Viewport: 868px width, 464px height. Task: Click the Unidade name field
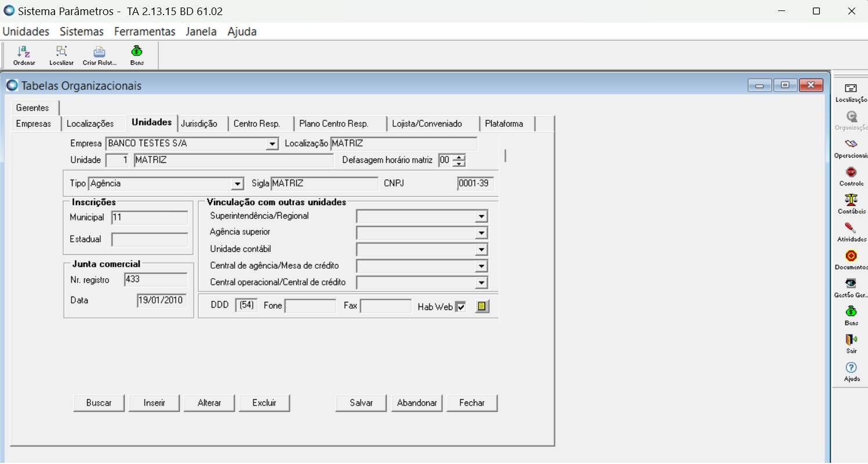[x=234, y=160]
